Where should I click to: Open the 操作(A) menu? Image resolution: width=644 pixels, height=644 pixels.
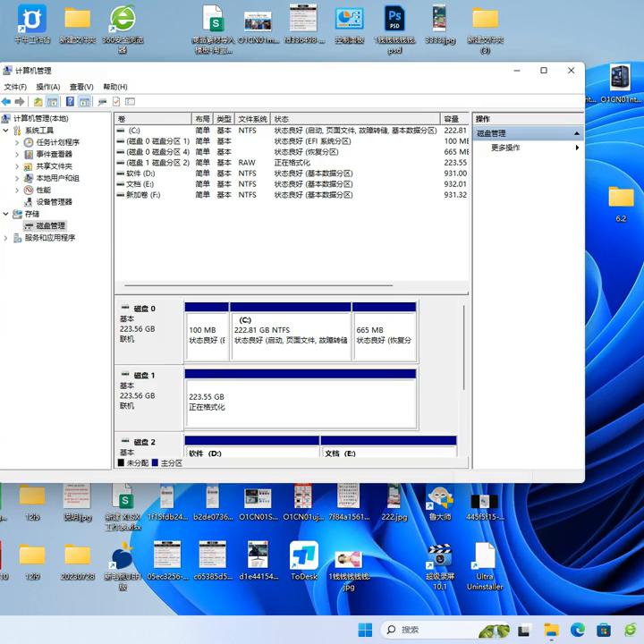[47, 87]
